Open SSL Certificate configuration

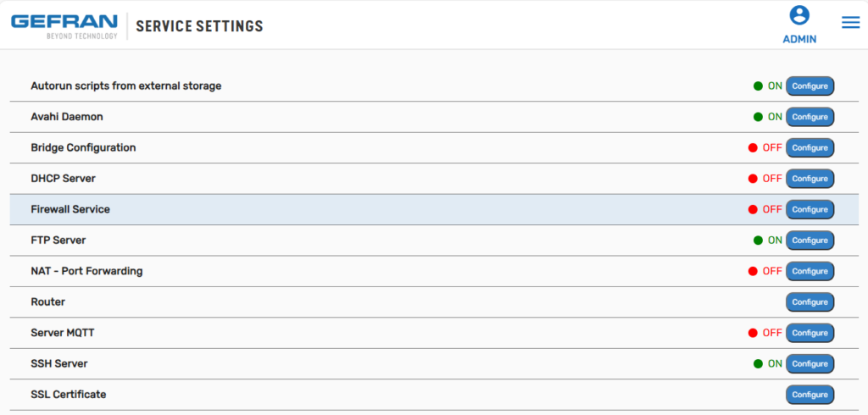810,395
